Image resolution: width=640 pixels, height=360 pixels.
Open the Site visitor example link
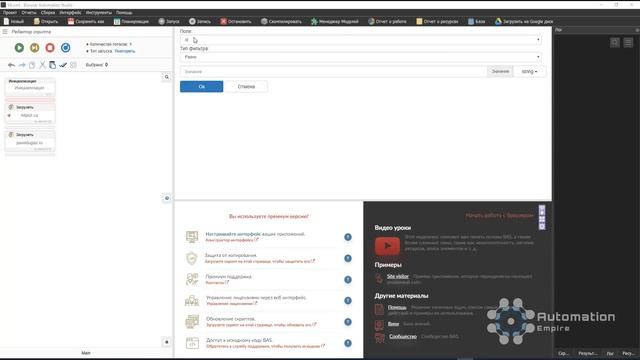(398, 276)
